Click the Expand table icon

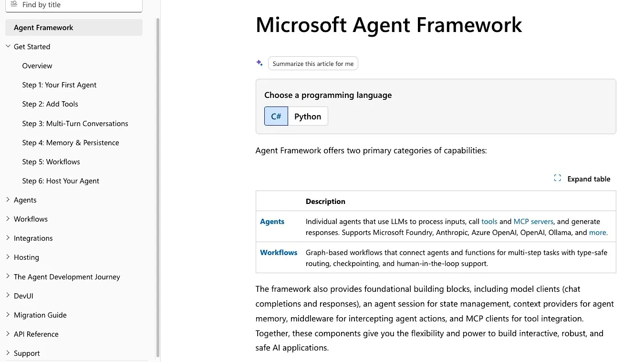coord(557,178)
